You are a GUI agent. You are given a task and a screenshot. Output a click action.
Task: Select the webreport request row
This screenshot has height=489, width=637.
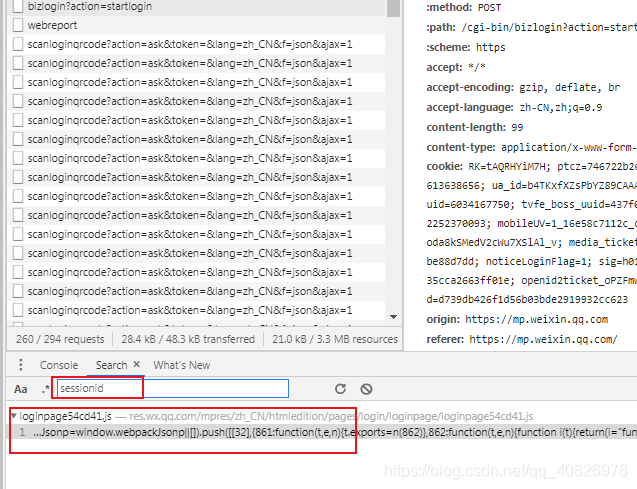pyautogui.click(x=196, y=25)
